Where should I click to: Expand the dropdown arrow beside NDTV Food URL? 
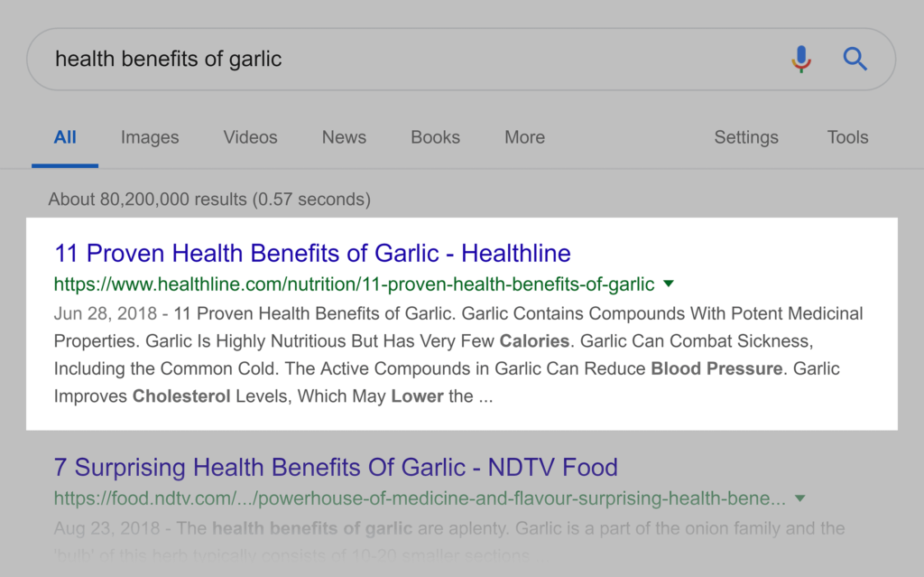pyautogui.click(x=802, y=498)
